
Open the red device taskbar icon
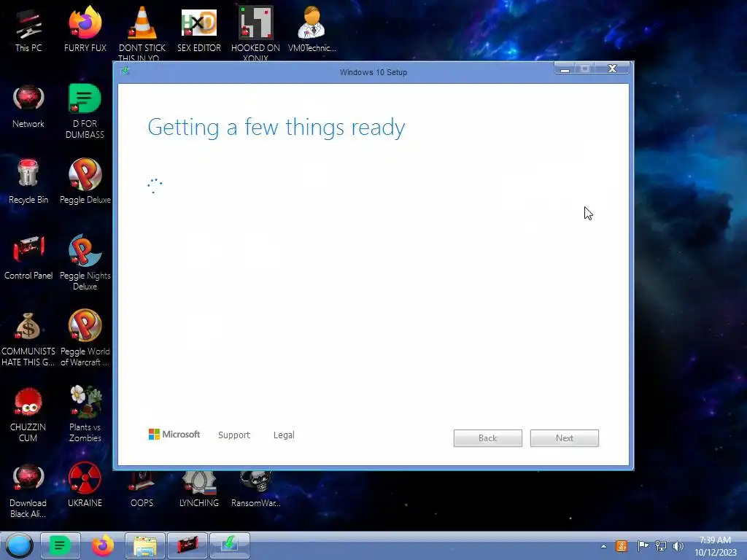(x=187, y=545)
